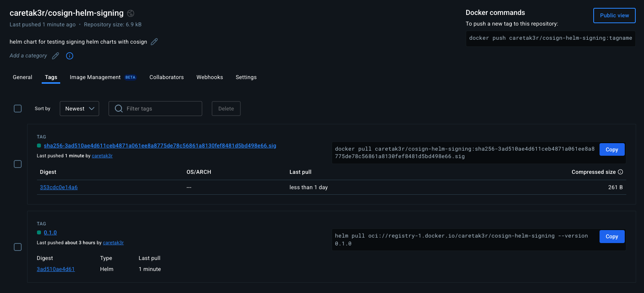644x293 pixels.
Task: Click the Helm type value
Action: point(107,269)
